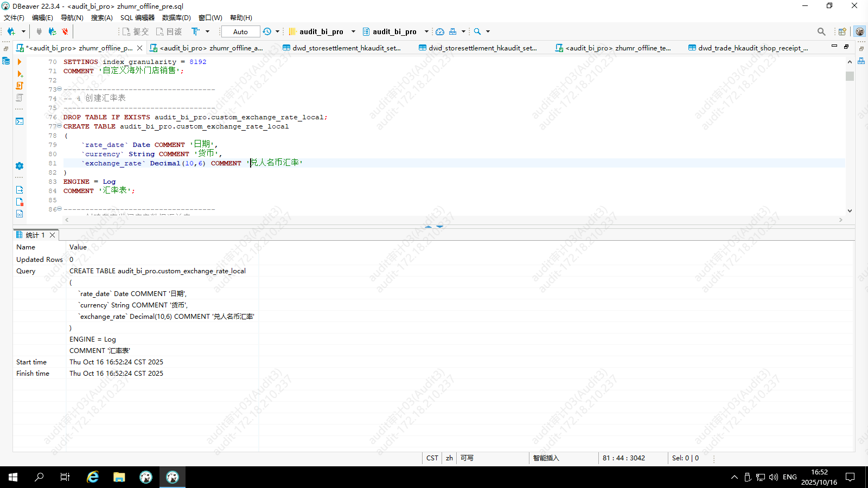Execute SQL statement with orange play icon

tap(20, 62)
